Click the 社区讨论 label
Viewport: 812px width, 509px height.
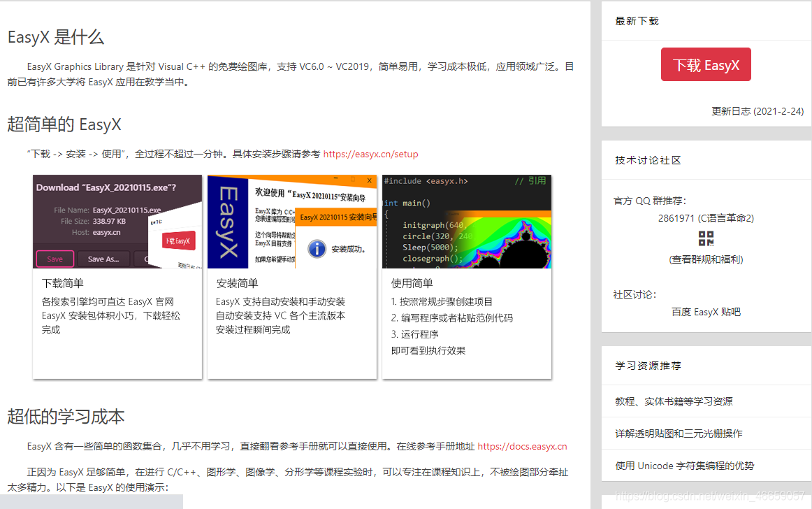635,294
